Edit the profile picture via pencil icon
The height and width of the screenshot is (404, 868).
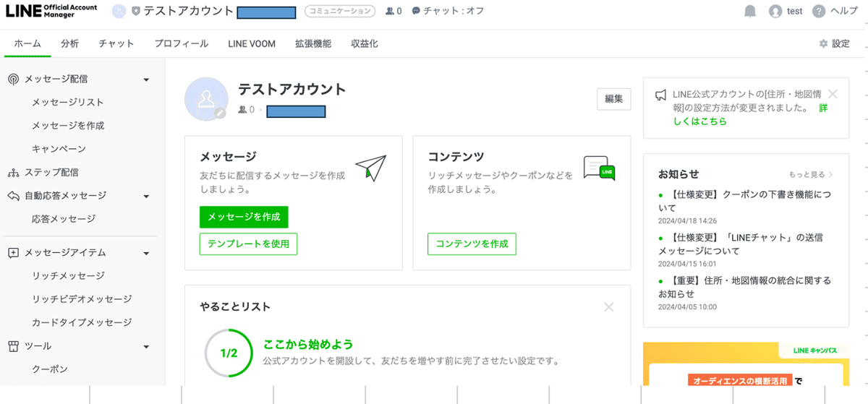[221, 113]
